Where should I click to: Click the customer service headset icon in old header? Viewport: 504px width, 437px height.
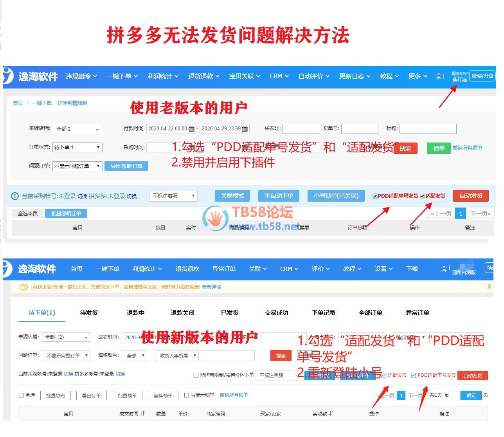click(439, 76)
